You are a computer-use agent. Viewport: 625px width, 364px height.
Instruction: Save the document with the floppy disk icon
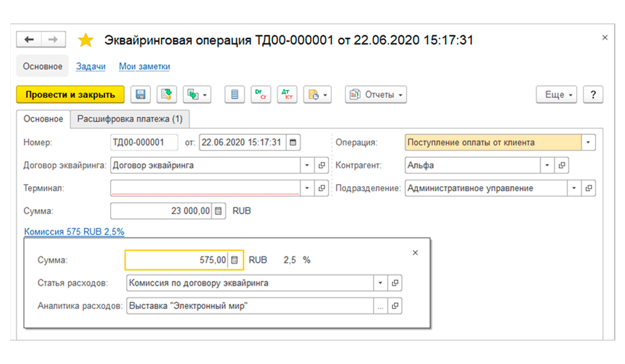140,95
